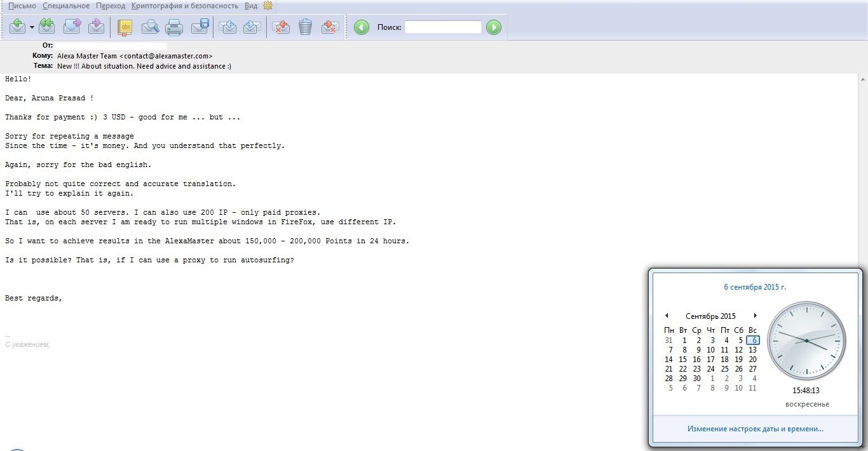
Task: Open the Письмо menu
Action: [x=22, y=6]
